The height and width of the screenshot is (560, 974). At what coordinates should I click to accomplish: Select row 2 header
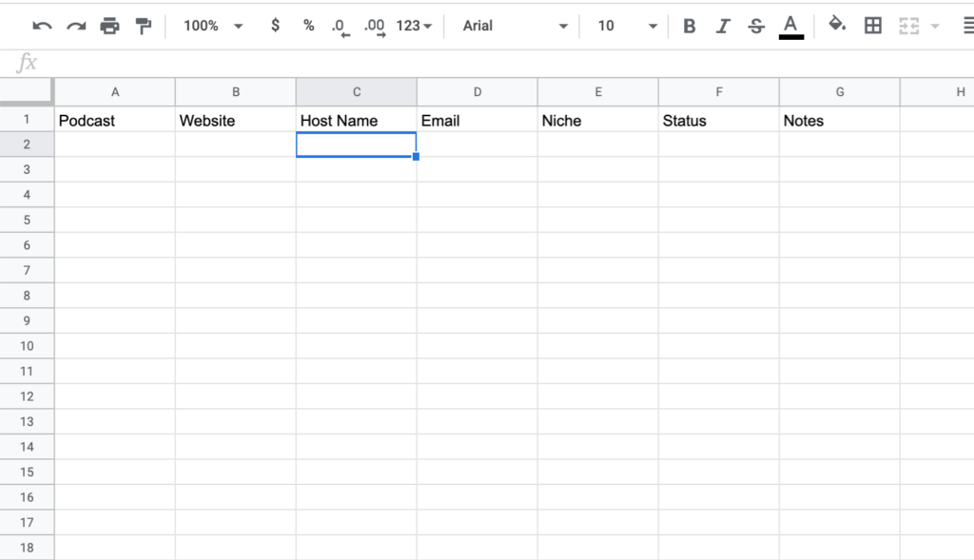tap(27, 144)
